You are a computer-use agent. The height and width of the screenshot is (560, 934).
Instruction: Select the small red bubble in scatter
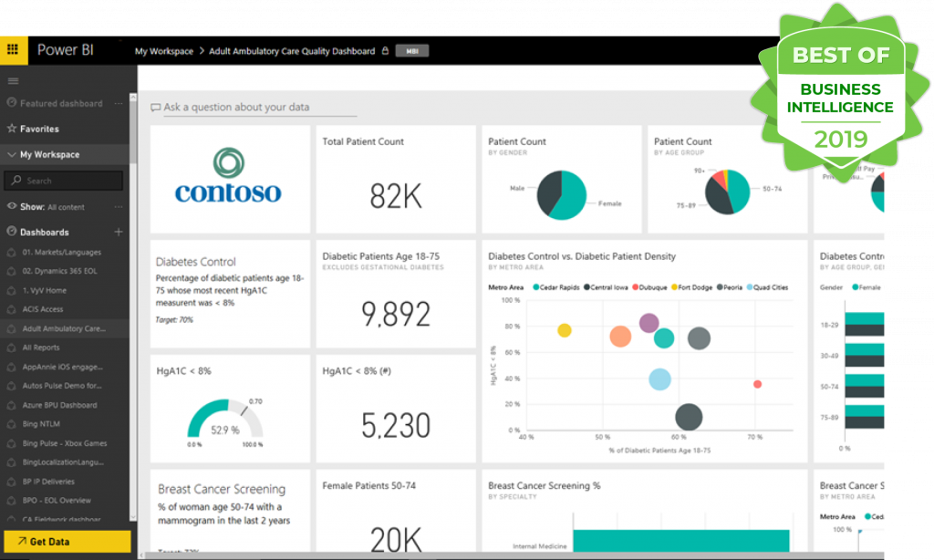757,384
